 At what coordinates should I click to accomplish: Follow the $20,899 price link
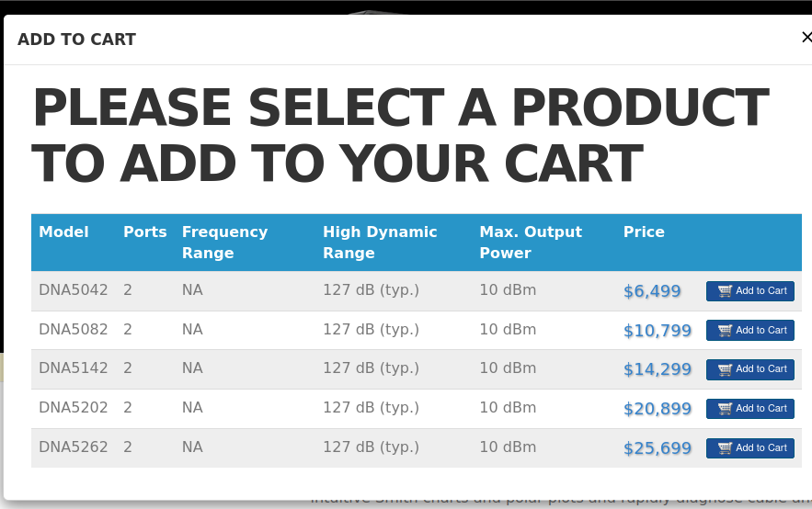657,409
